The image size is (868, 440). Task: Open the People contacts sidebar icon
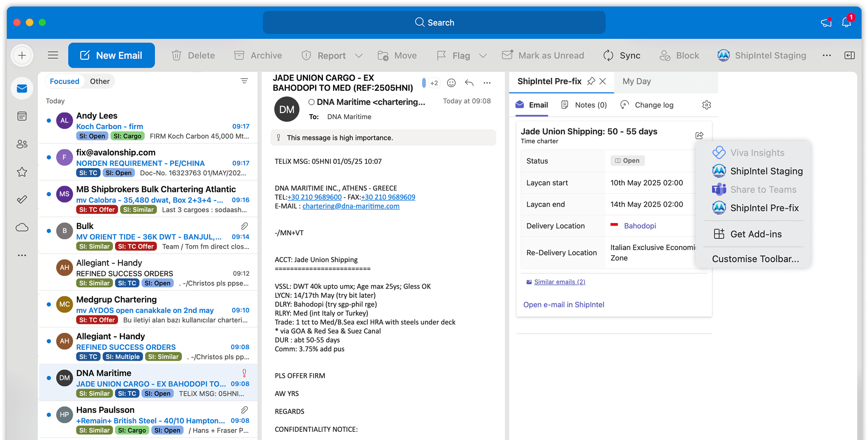pyautogui.click(x=22, y=144)
